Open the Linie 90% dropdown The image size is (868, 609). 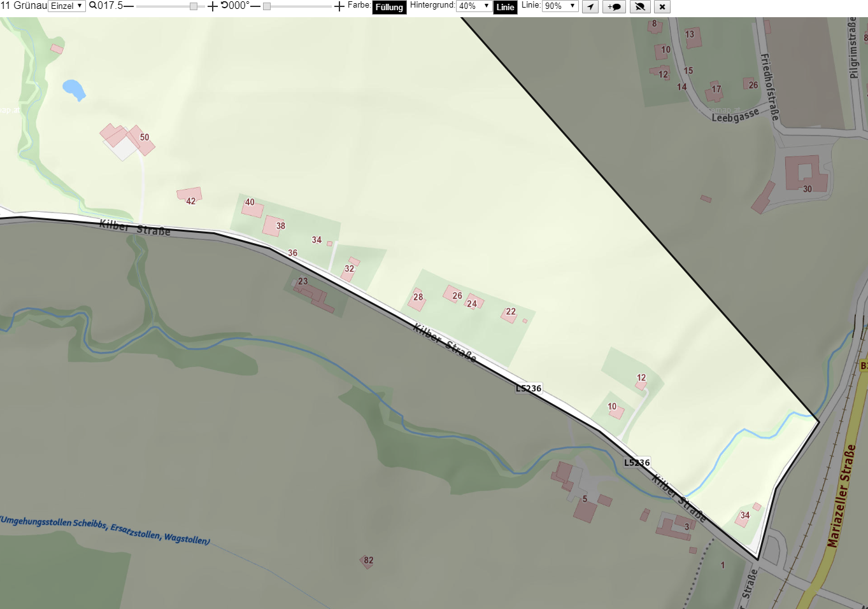tap(560, 6)
